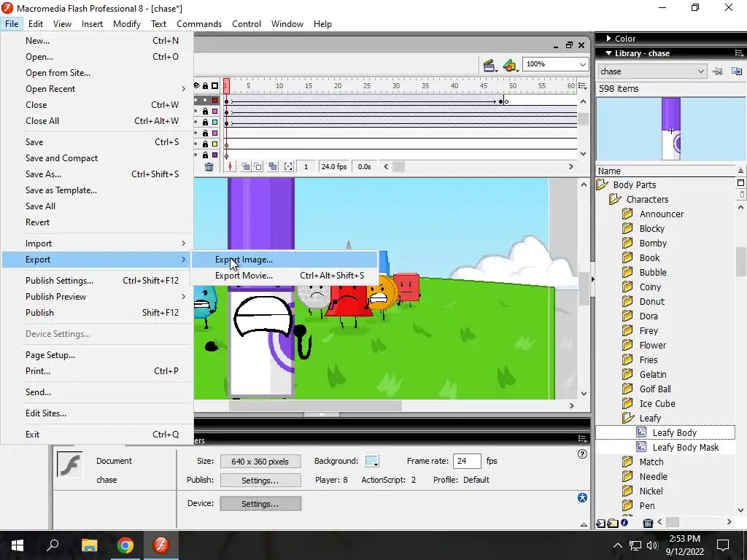Click Edit Multiple Frames icon
Viewport: 747px width, 560px height.
273,167
